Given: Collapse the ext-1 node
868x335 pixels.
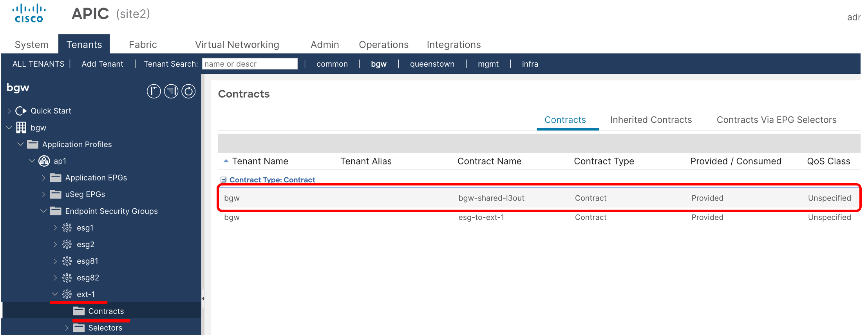Looking at the screenshot, I should pos(55,294).
